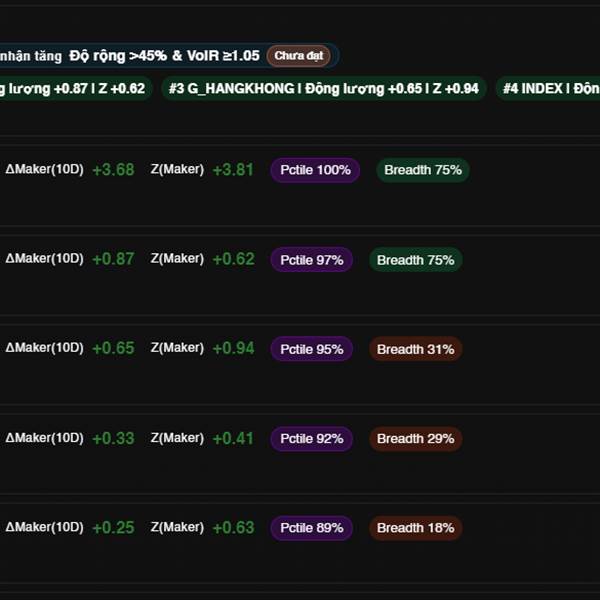Click the Z(Maker) value +0.63
The height and width of the screenshot is (600, 600).
233,528
